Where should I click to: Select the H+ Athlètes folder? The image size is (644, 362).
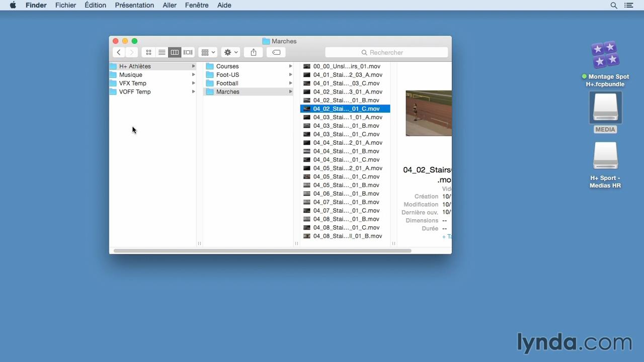(153, 66)
